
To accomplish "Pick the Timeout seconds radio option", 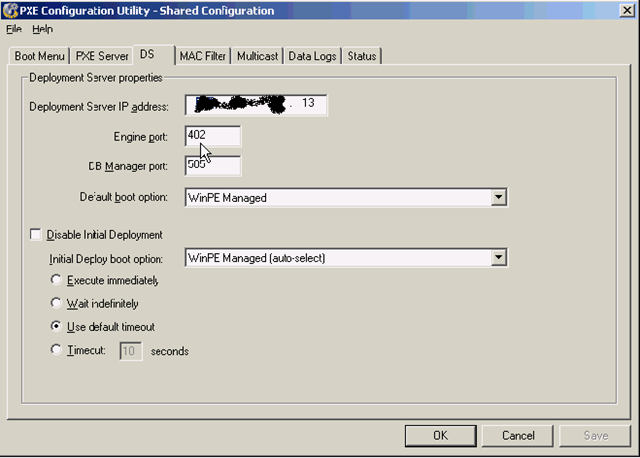I will click(56, 351).
